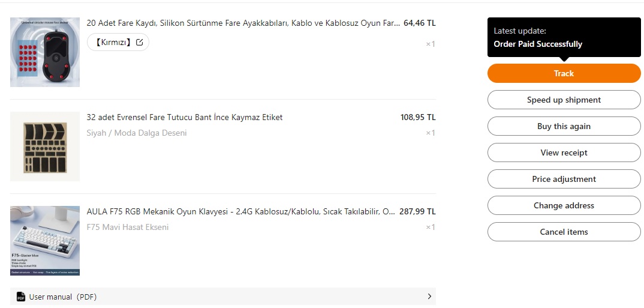
Task: Click the F75 Mavi Hasat Ekseni variant text
Action: tap(128, 227)
